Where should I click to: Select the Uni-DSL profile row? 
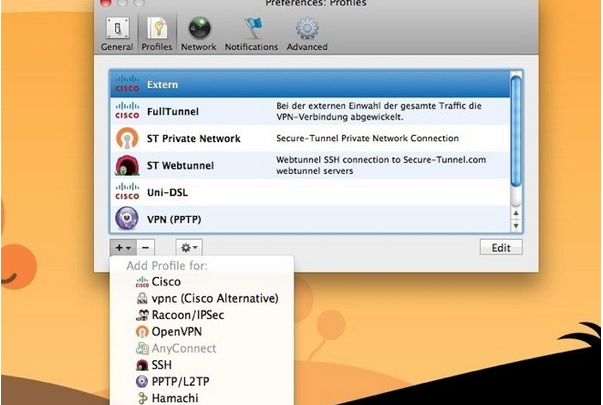click(310, 191)
